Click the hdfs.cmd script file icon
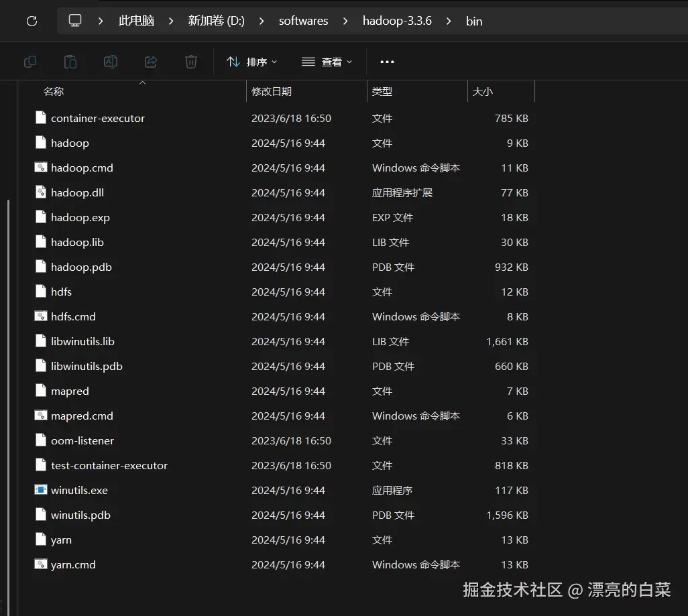 point(41,316)
